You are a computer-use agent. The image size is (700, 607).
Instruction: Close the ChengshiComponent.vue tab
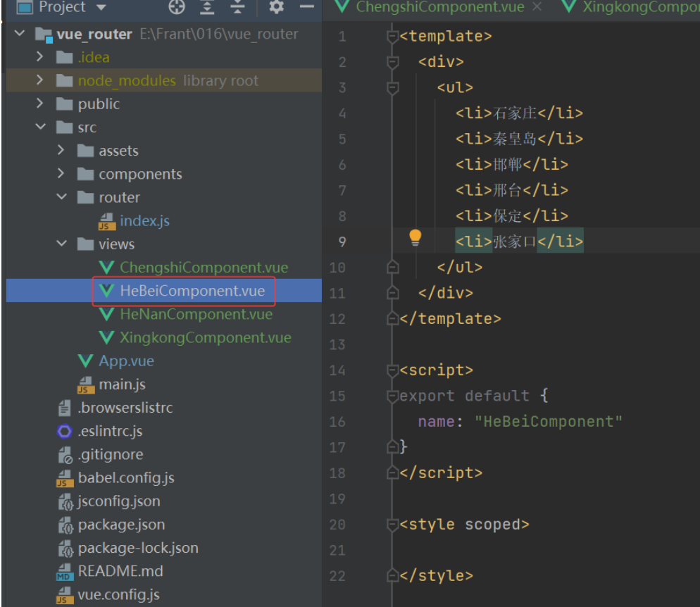(x=537, y=6)
